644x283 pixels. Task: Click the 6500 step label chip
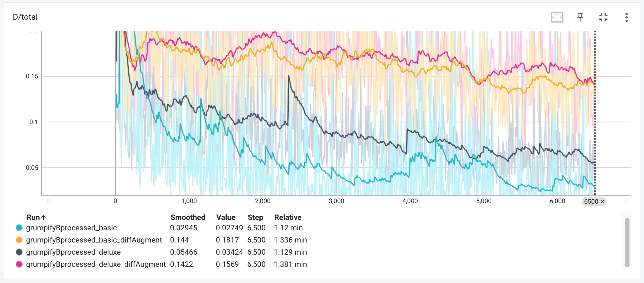[591, 201]
